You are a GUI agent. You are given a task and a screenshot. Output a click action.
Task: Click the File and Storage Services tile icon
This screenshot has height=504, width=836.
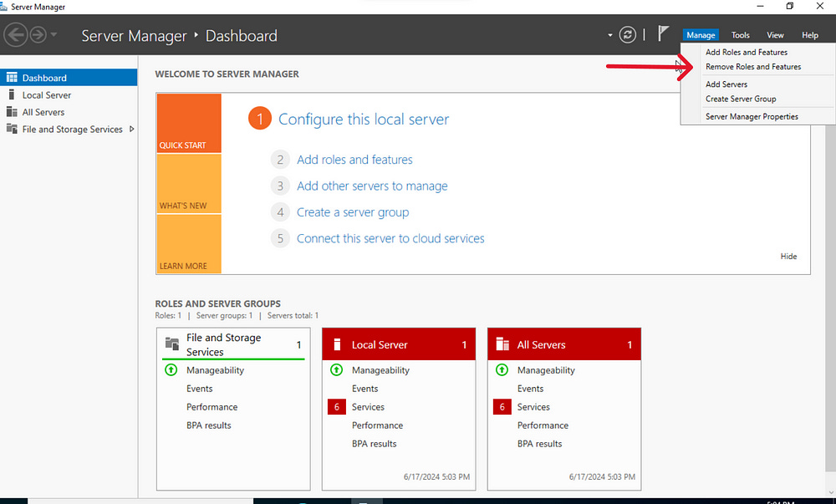pyautogui.click(x=171, y=344)
